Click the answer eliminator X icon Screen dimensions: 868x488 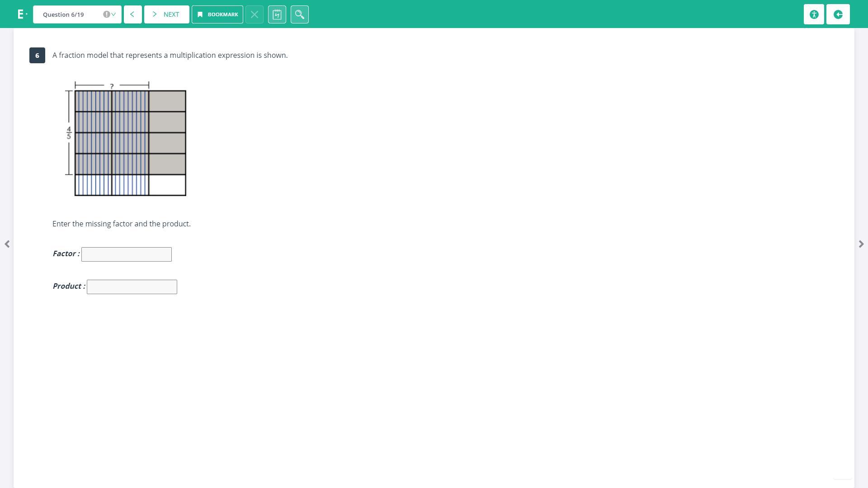coord(254,14)
